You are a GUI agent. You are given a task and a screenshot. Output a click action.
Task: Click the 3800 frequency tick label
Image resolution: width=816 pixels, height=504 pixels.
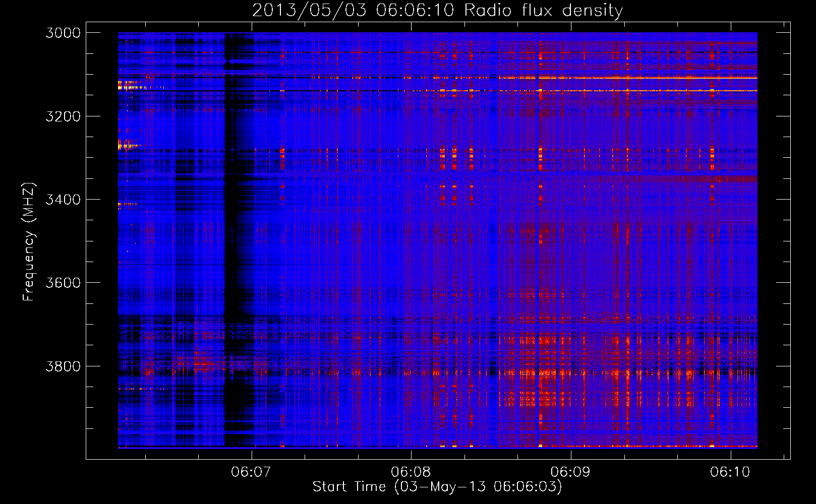pyautogui.click(x=63, y=366)
